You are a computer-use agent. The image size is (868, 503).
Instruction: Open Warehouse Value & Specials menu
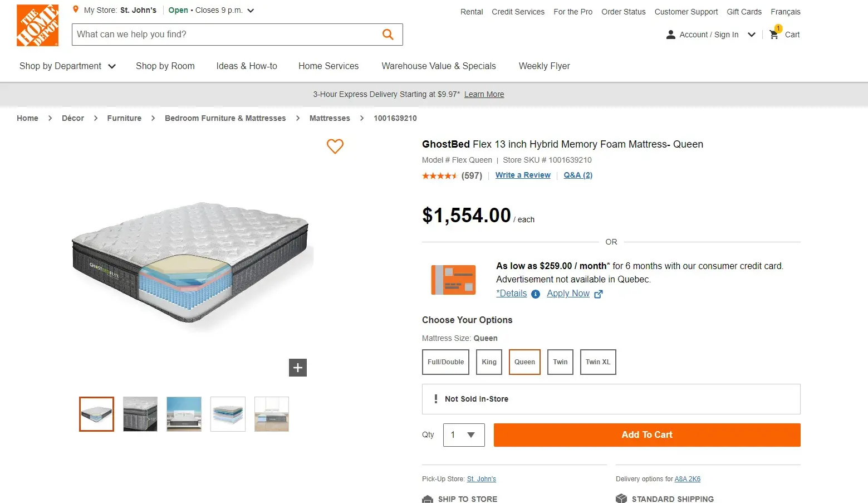(439, 66)
